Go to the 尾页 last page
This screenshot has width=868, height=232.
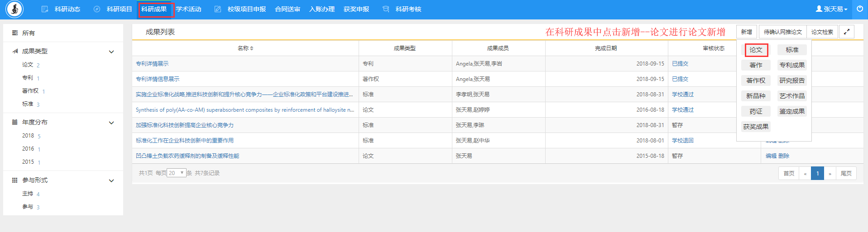pos(846,173)
